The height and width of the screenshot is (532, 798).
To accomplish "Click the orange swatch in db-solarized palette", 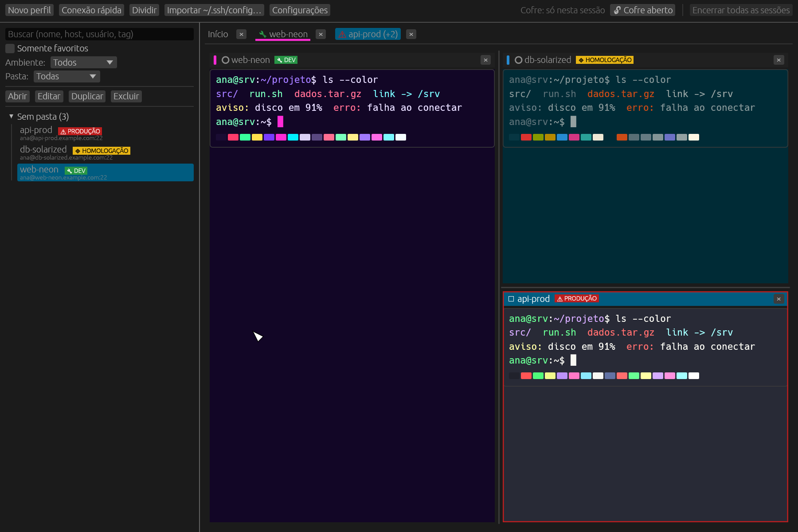I will 622,137.
